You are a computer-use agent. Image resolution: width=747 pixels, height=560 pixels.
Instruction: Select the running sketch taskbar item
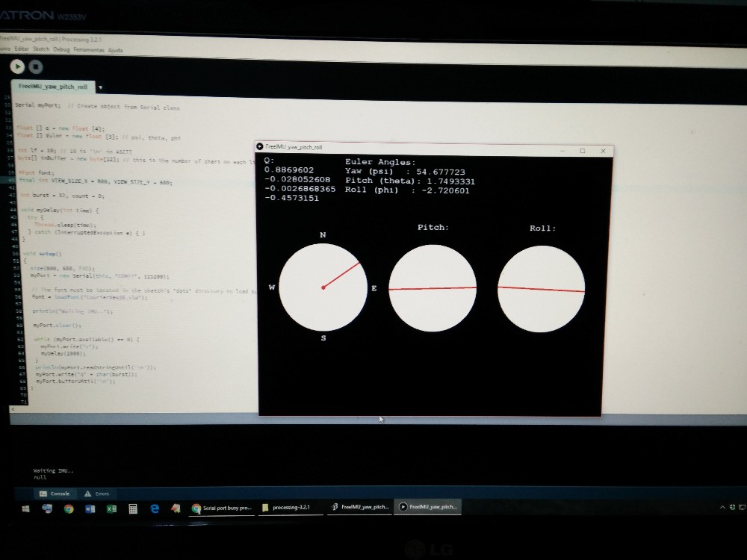click(x=428, y=507)
